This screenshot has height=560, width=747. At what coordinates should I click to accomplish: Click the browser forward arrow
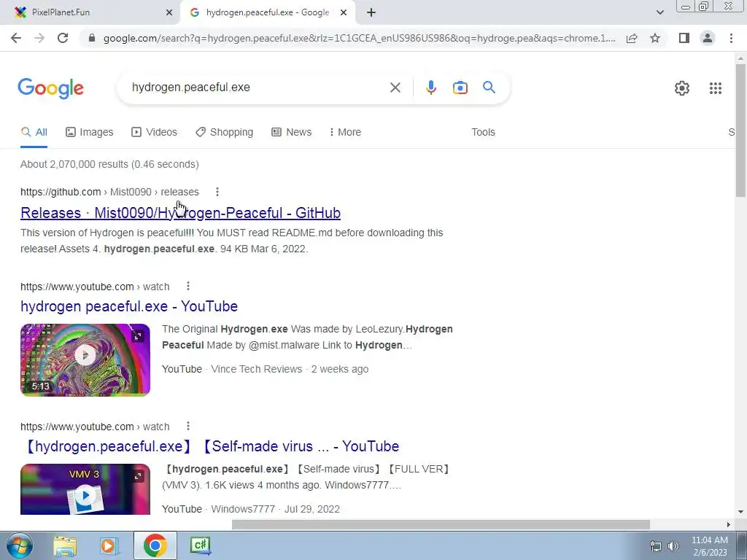point(39,38)
